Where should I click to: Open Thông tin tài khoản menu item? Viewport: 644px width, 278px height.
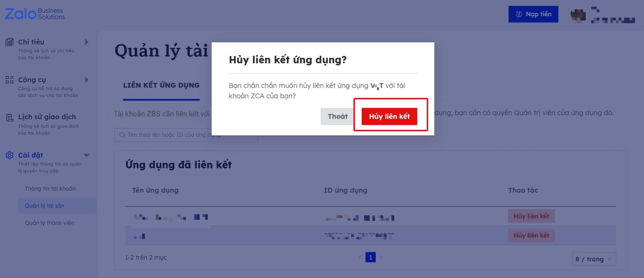(x=50, y=189)
